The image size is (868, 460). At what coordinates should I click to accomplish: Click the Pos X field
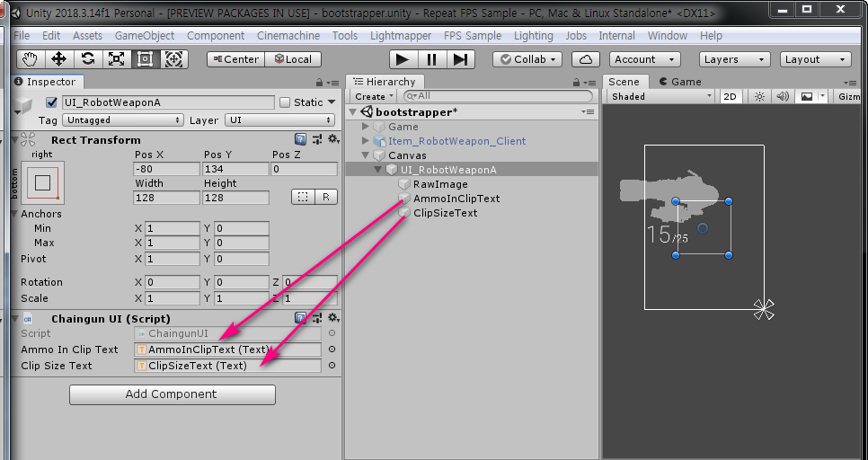(x=166, y=169)
